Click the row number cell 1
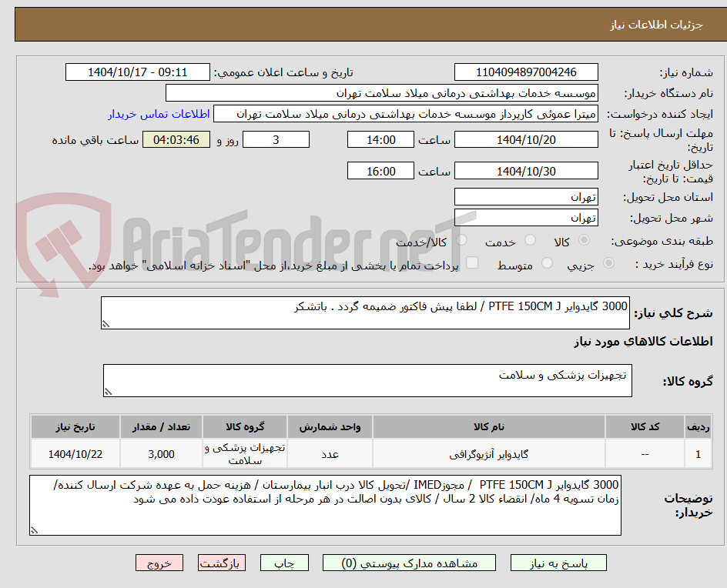This screenshot has height=588, width=727. (x=699, y=454)
